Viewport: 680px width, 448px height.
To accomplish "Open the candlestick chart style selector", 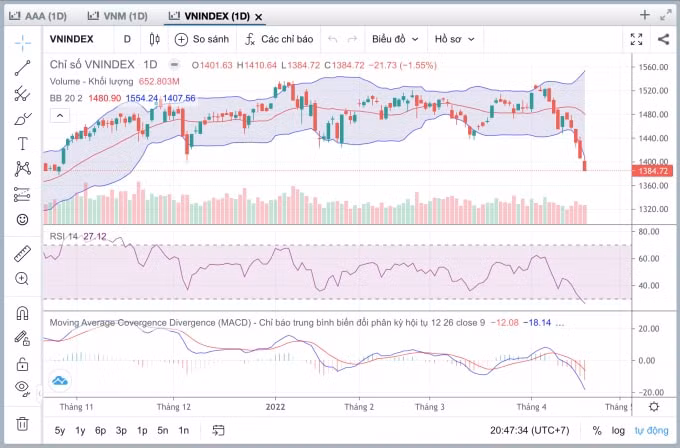I will click(x=154, y=39).
